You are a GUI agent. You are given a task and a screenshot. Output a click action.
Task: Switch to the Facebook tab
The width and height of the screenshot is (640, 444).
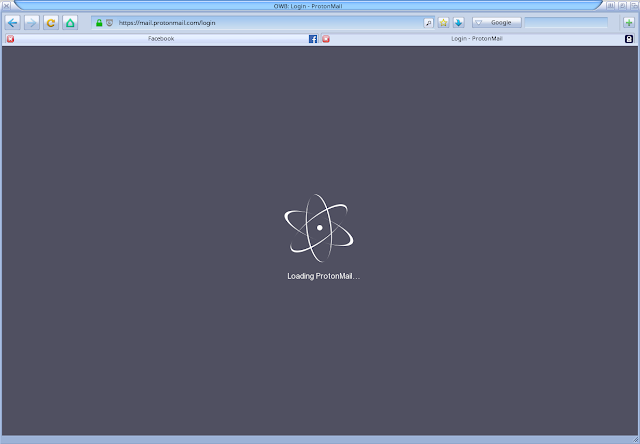click(161, 39)
